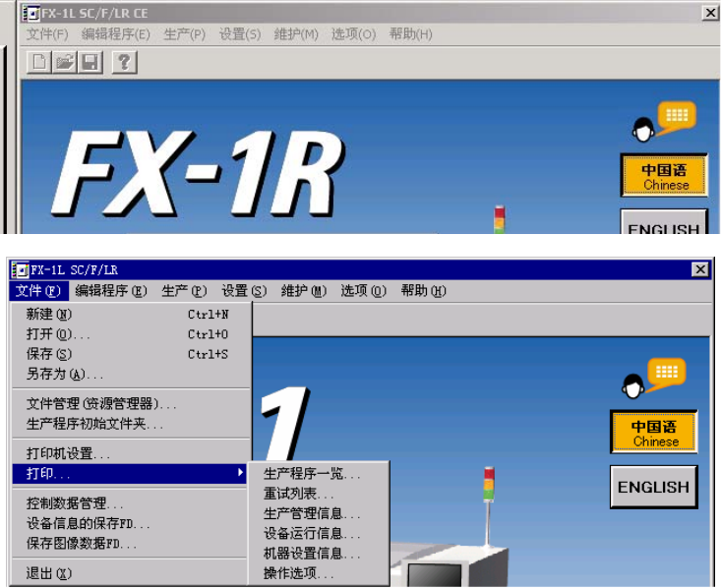Screen dimensions: 721x588
Task: Select 生产程序一览... in print submenu
Action: (x=319, y=474)
